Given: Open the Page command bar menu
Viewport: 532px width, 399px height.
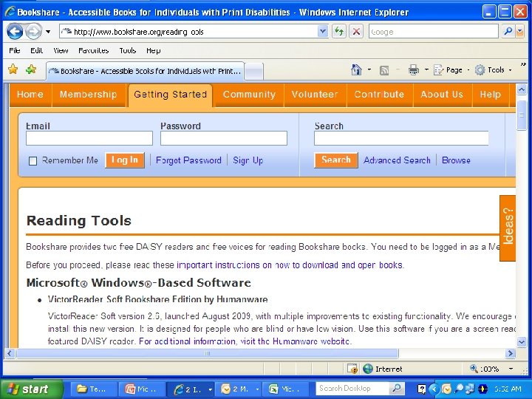Looking at the screenshot, I should click(451, 70).
